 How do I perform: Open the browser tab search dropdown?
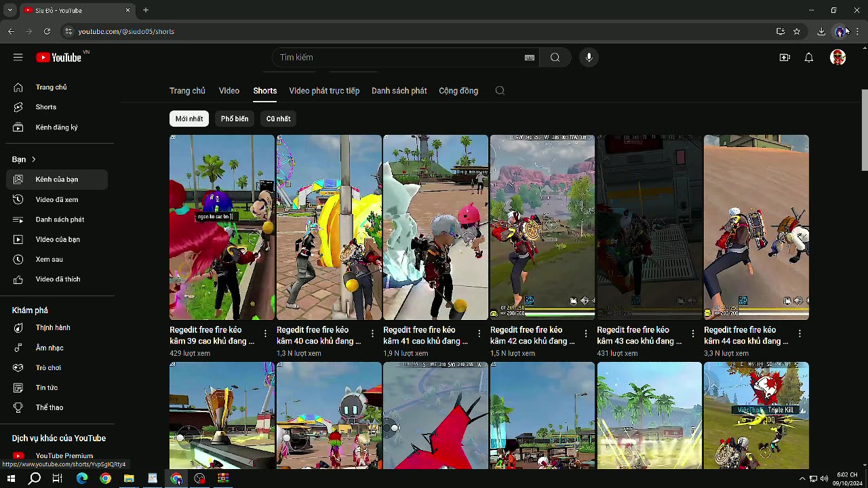click(x=10, y=10)
